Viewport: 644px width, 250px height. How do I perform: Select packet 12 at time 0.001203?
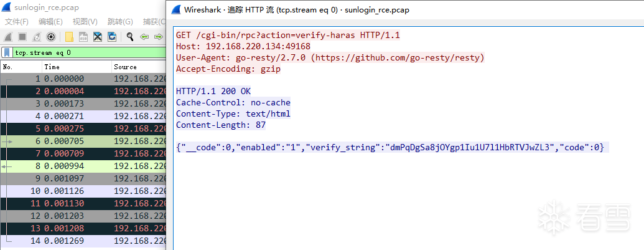point(83,216)
